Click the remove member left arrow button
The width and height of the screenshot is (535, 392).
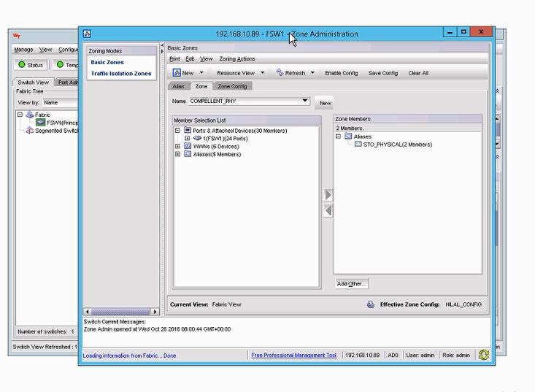[x=328, y=210]
